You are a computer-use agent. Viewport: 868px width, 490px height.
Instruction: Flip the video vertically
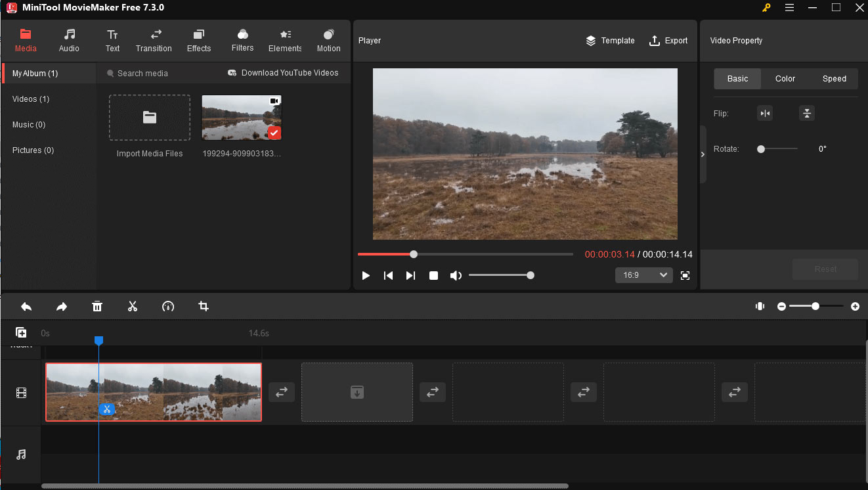807,114
